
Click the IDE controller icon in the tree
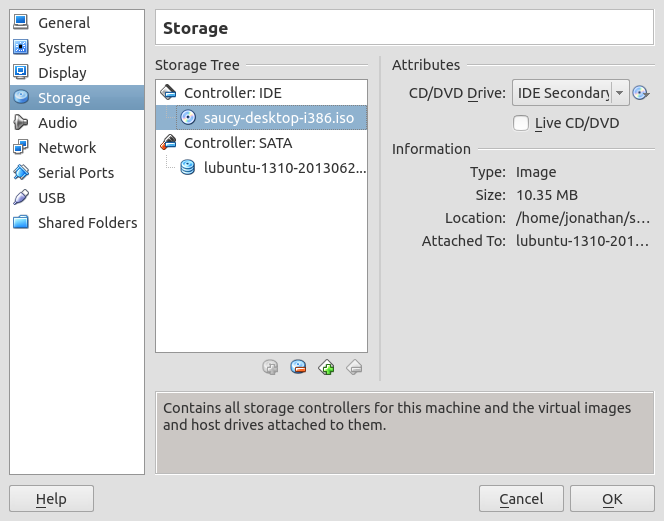click(x=169, y=93)
